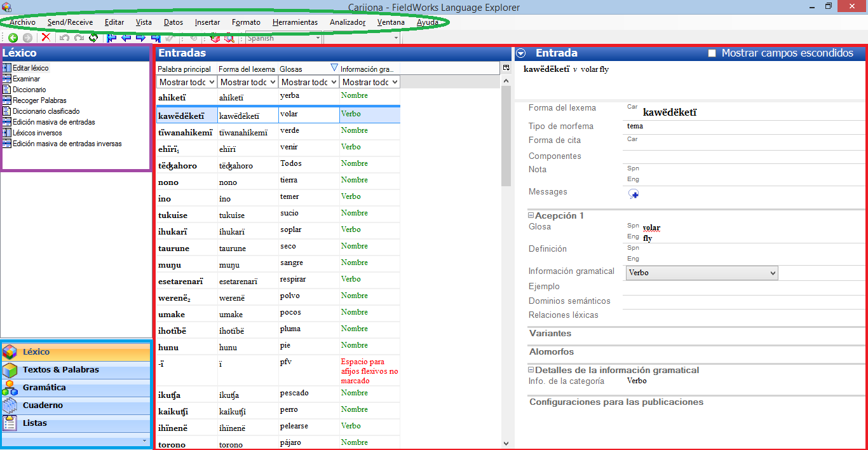The height and width of the screenshot is (450, 868).
Task: Click the Undo arrow in toolbar
Action: click(64, 38)
